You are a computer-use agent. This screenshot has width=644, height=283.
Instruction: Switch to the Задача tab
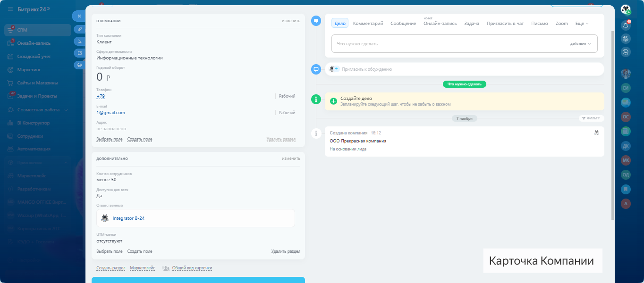click(x=472, y=24)
